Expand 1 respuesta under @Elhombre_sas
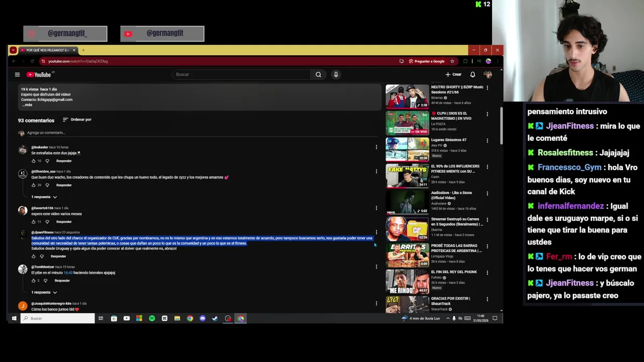The width and height of the screenshot is (644, 362). coord(44,197)
